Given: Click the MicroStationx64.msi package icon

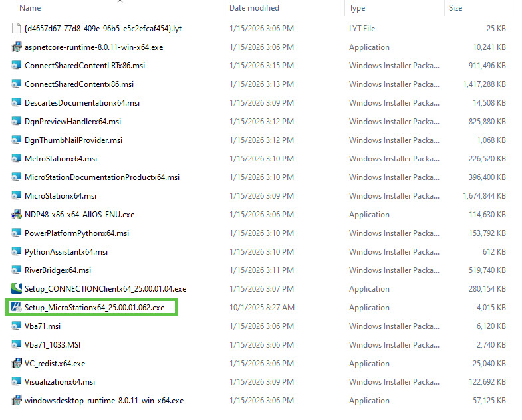Looking at the screenshot, I should point(17,196).
